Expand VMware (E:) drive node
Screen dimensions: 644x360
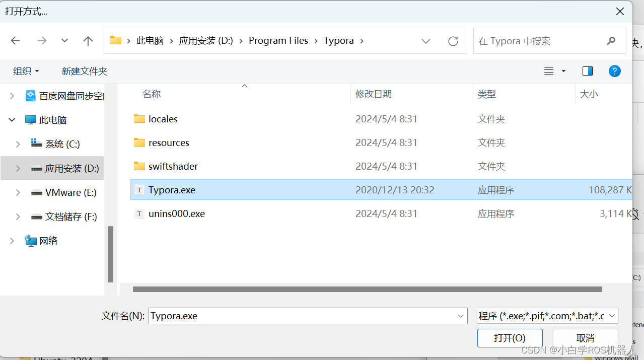[x=18, y=192]
